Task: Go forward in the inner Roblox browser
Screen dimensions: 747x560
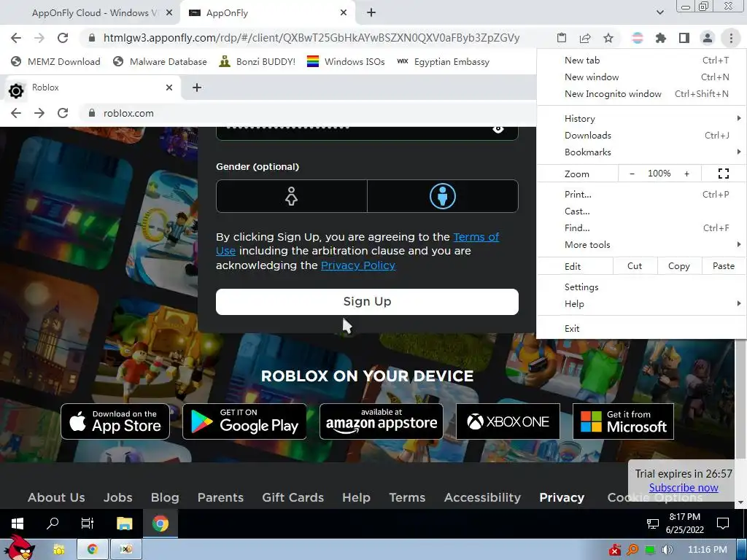Action: [39, 113]
